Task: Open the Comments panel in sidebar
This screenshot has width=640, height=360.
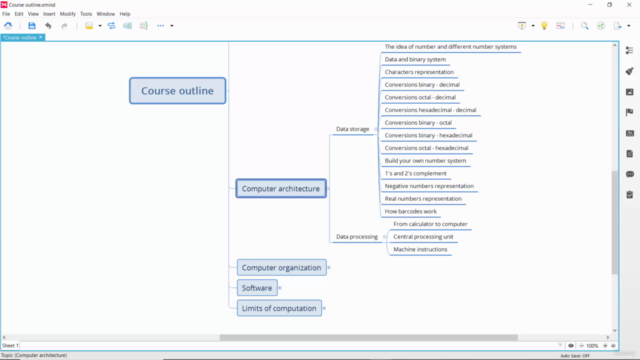Action: coord(629,174)
